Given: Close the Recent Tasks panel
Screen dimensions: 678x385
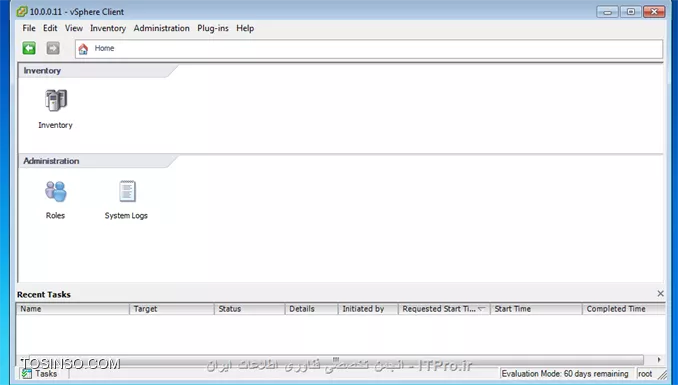Looking at the screenshot, I should point(660,294).
